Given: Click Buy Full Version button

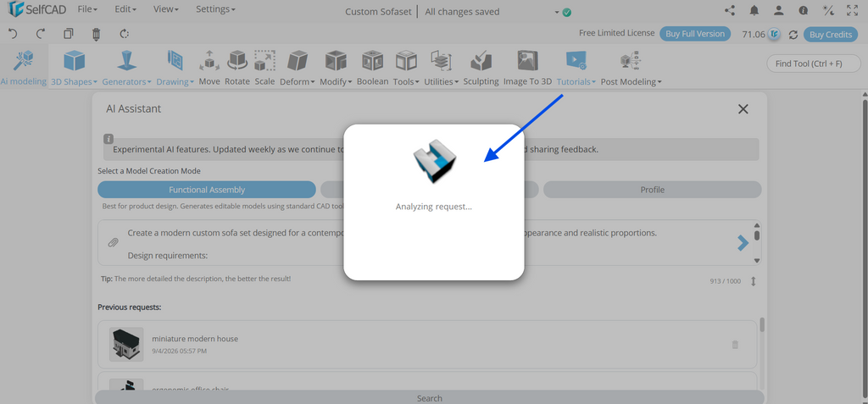Looking at the screenshot, I should pos(695,34).
